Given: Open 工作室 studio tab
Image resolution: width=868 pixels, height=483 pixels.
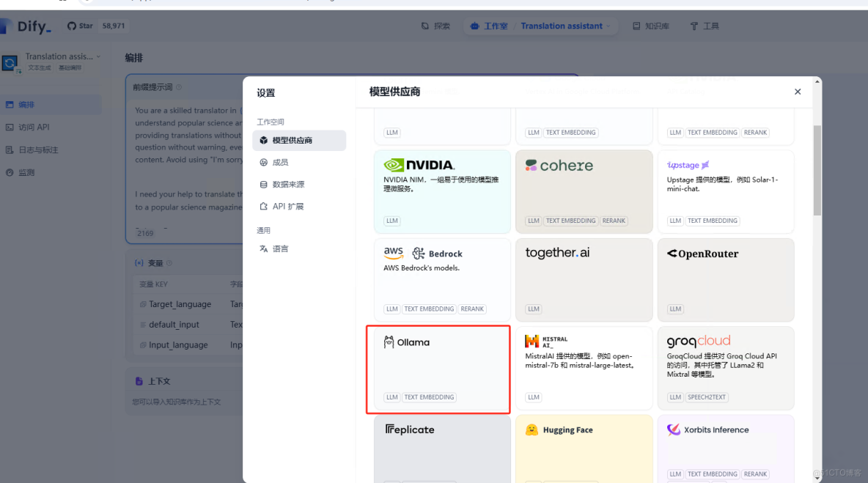Looking at the screenshot, I should click(489, 26).
